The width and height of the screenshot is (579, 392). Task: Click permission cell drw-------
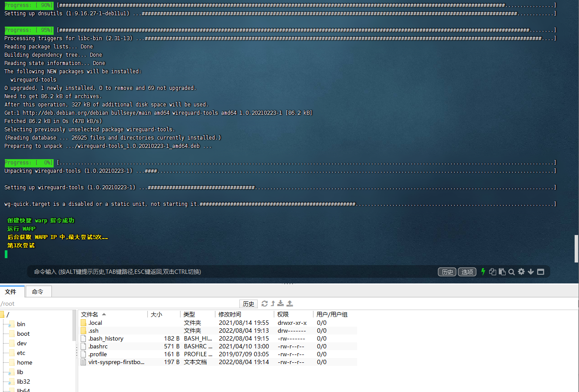point(292,331)
